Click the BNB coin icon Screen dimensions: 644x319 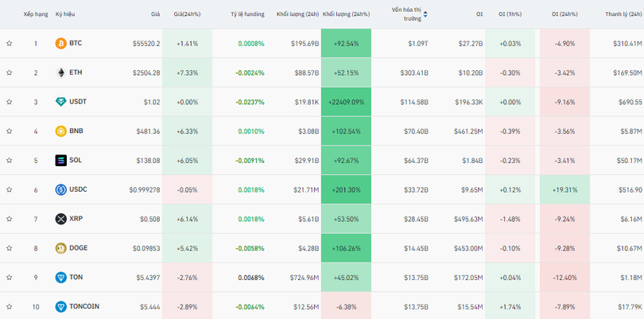(60, 131)
